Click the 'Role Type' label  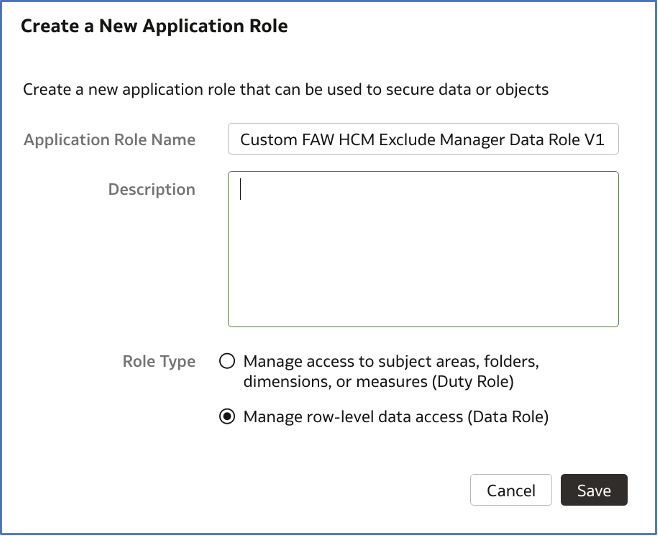coord(158,362)
